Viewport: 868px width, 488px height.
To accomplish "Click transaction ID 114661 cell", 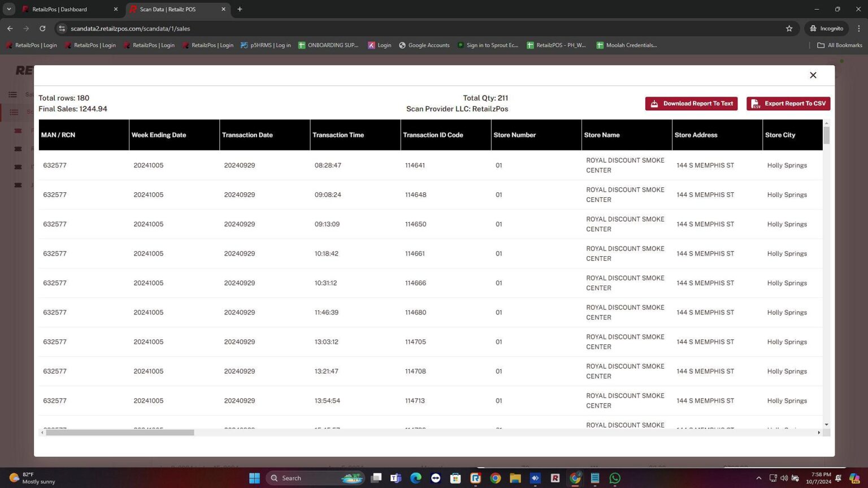I will click(415, 254).
